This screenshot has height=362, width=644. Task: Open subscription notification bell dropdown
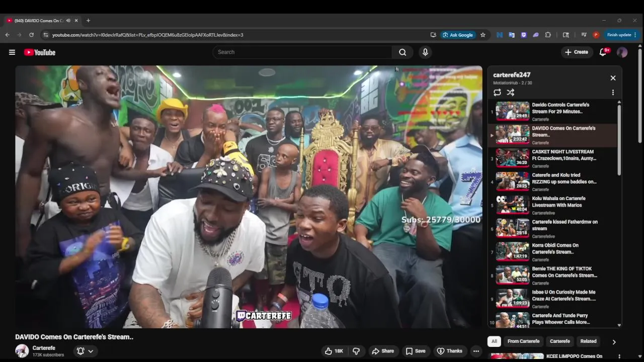85,351
